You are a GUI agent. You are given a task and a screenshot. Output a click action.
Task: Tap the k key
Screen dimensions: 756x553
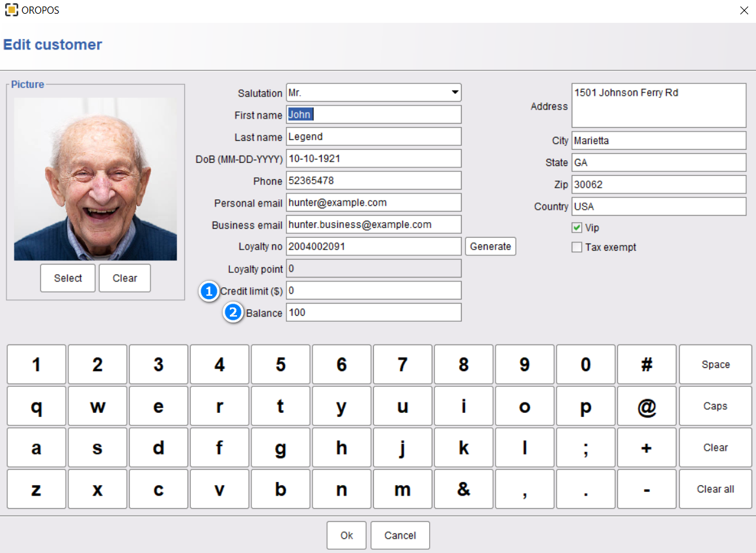[464, 447]
